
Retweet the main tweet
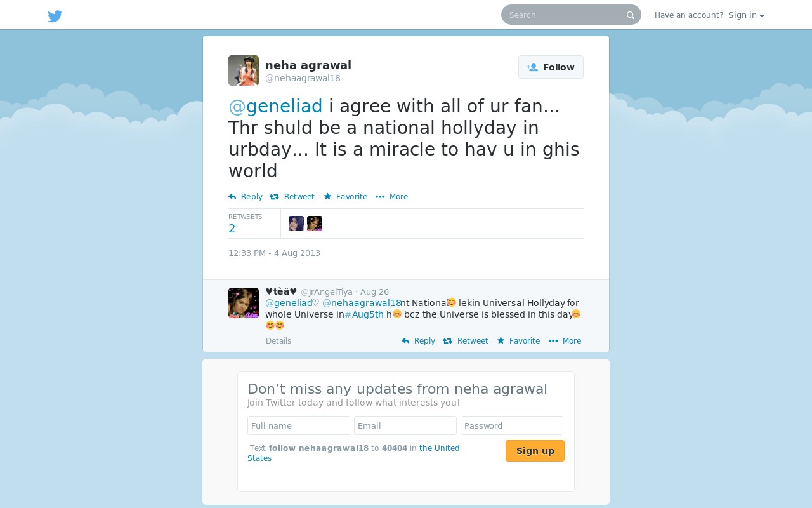(292, 197)
